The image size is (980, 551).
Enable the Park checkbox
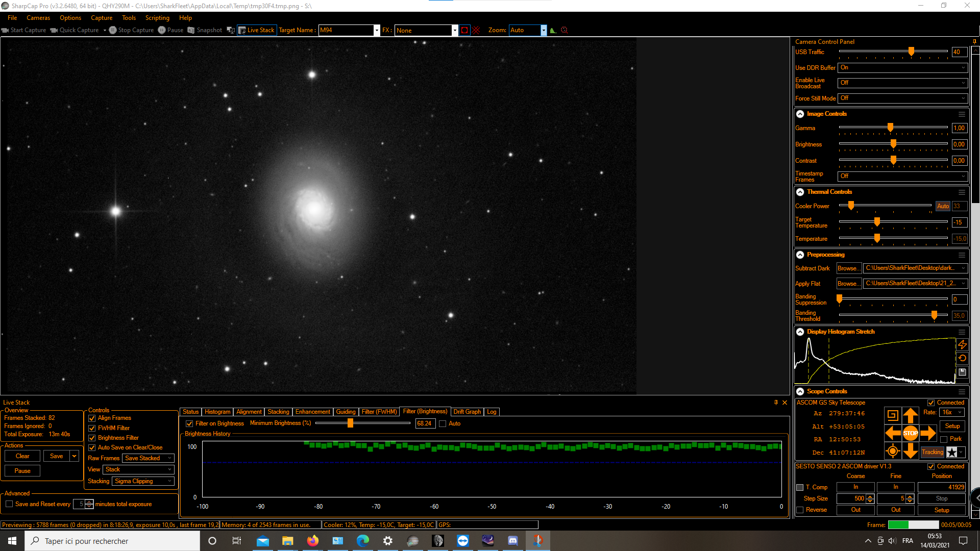coord(944,439)
